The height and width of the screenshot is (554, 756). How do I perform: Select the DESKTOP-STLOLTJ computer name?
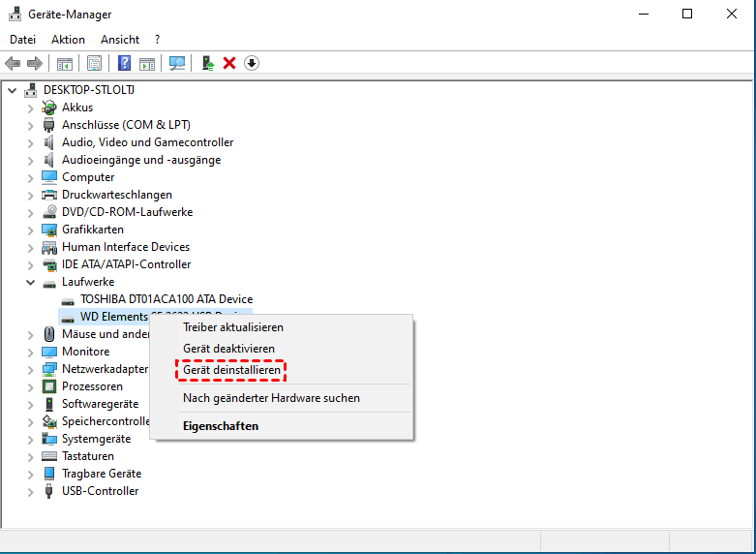pos(89,90)
